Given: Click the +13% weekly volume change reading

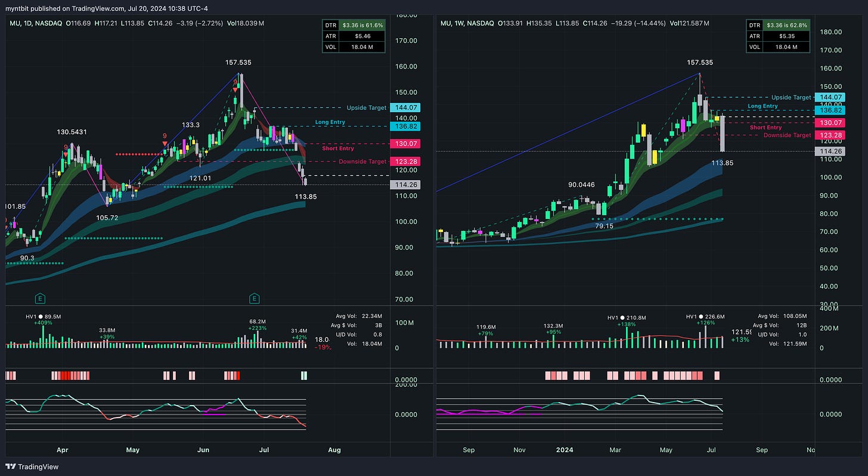Looking at the screenshot, I should pos(741,340).
